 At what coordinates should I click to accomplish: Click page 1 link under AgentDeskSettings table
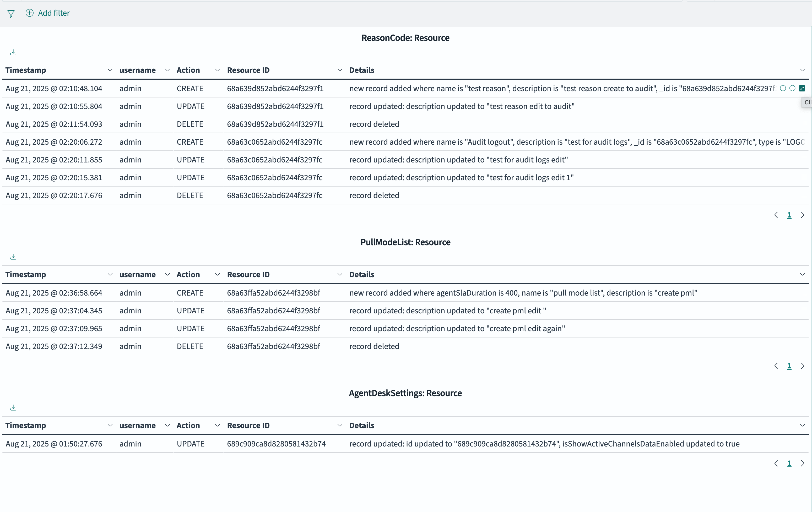[x=789, y=464]
